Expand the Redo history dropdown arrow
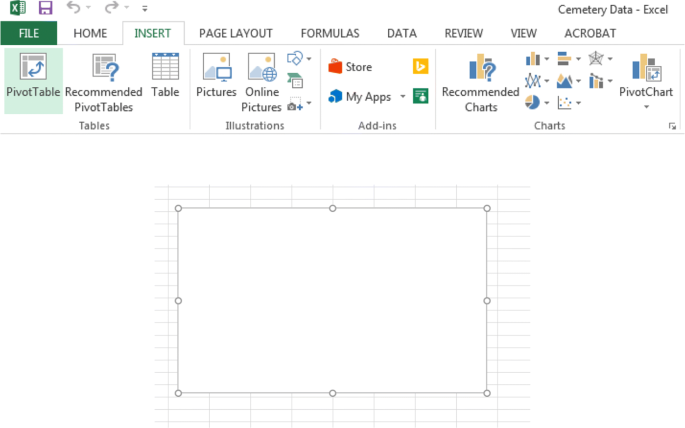 pos(126,7)
